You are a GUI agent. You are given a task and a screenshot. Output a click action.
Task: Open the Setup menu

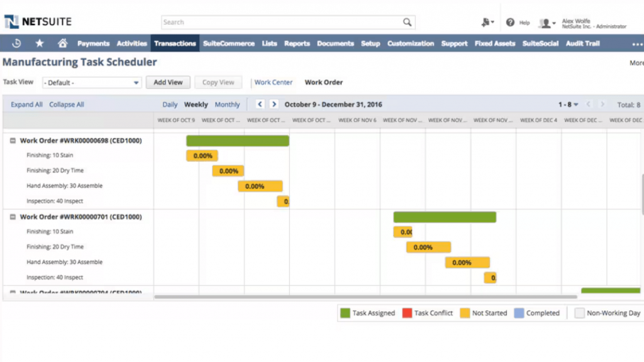(x=370, y=43)
